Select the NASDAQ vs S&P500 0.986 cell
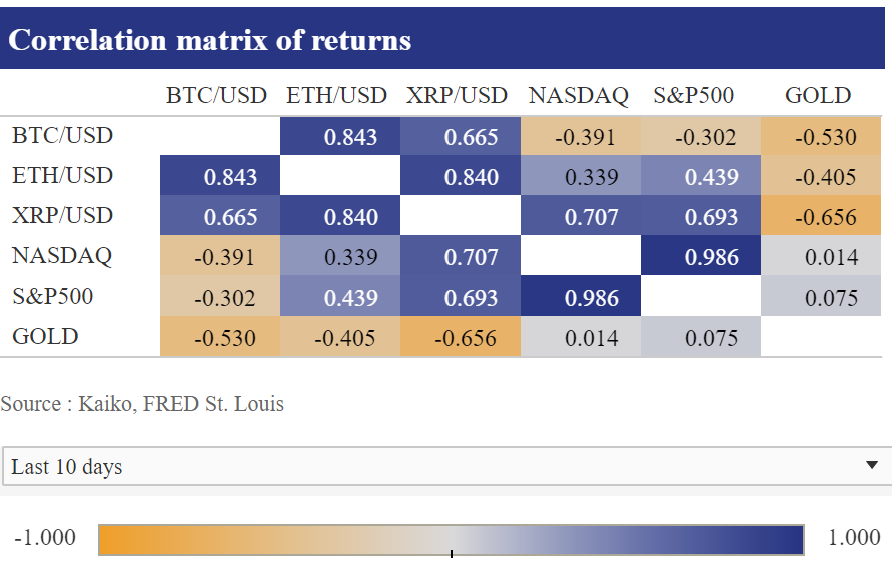892x566 pixels. 700,257
